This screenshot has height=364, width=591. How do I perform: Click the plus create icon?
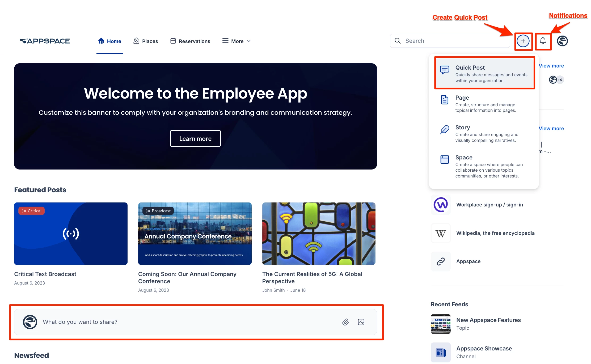click(x=523, y=41)
